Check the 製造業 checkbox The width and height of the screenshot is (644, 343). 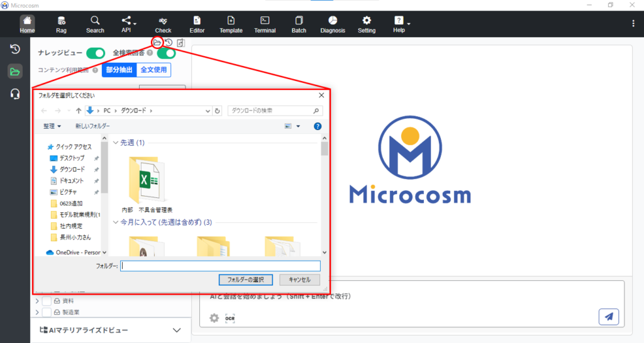[47, 312]
